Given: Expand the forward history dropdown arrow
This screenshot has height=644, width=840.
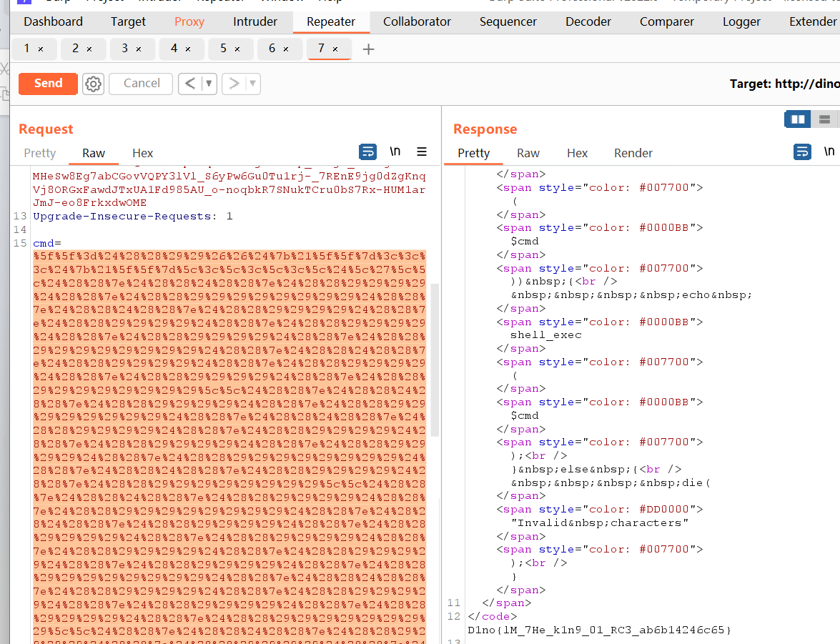Looking at the screenshot, I should point(252,84).
